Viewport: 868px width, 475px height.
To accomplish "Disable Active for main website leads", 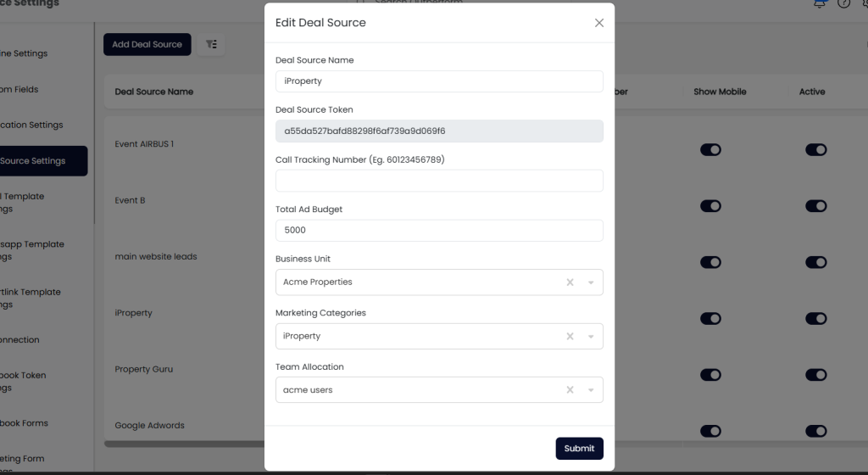I will click(x=815, y=262).
